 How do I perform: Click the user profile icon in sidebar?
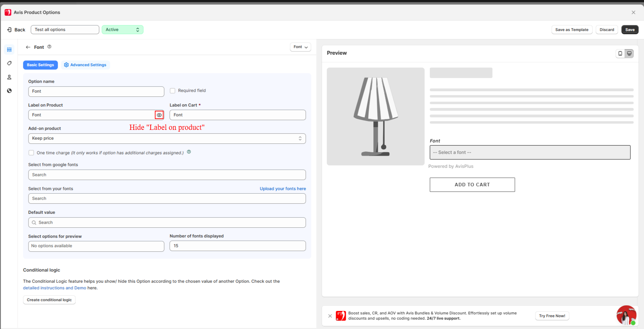(x=9, y=77)
